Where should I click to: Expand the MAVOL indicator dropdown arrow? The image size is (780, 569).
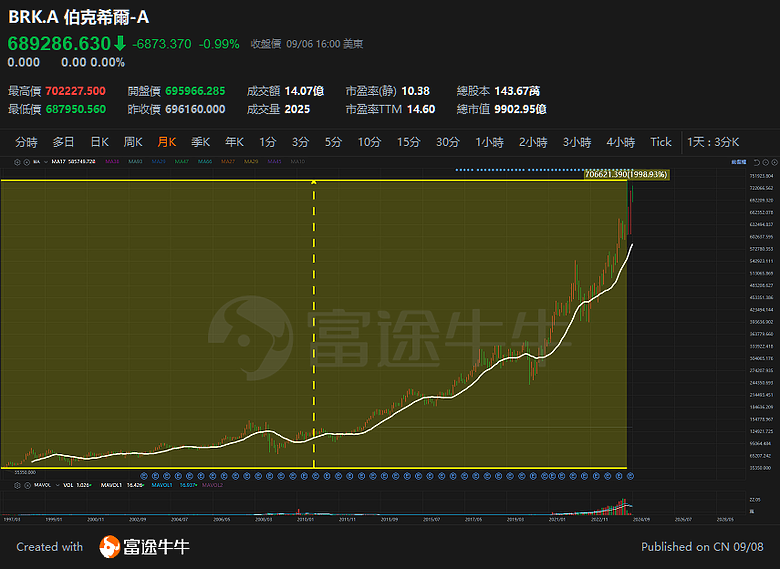(58, 485)
